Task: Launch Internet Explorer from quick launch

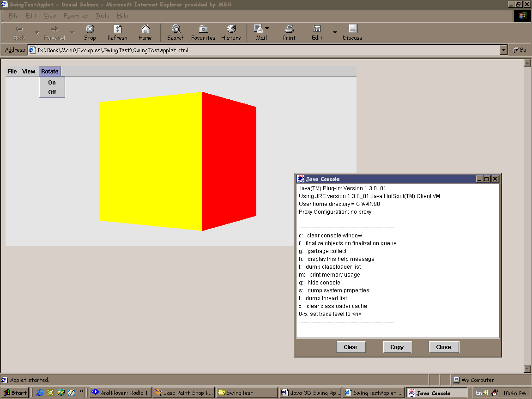Action: (x=40, y=393)
